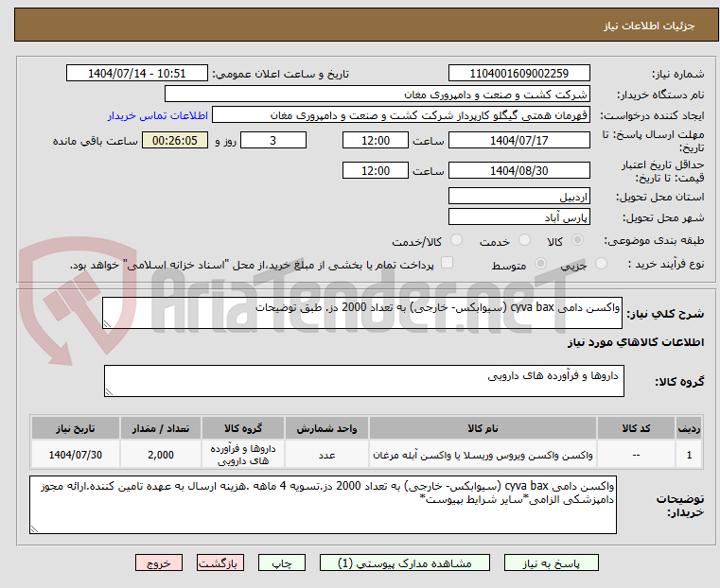Click the need date cell 1404/07/30
This screenshot has height=588, width=720.
coord(76,455)
